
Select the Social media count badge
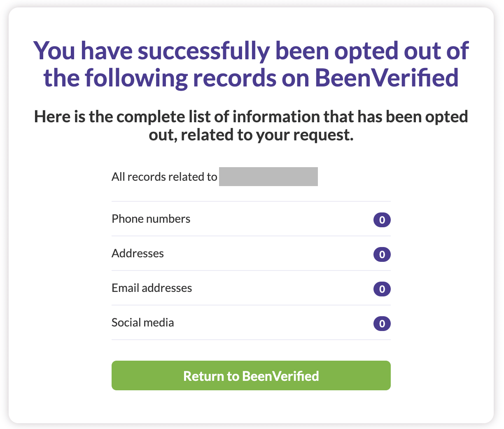382,324
